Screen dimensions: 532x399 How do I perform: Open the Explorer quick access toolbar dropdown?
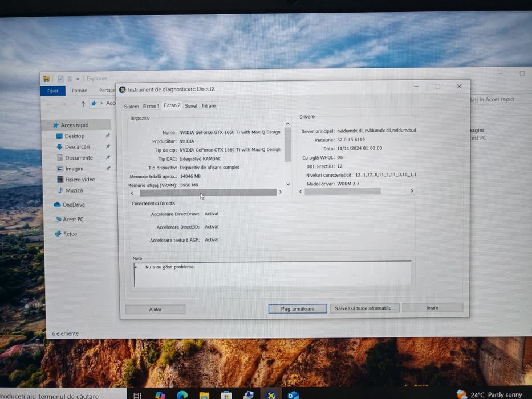(78, 79)
